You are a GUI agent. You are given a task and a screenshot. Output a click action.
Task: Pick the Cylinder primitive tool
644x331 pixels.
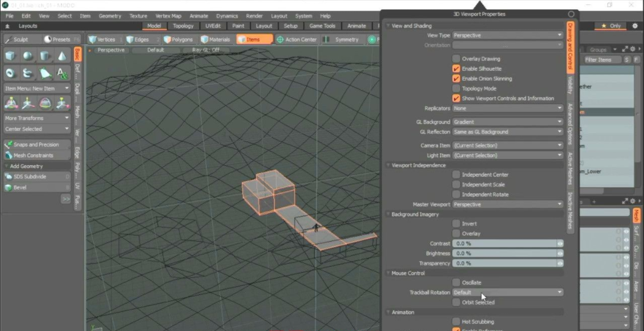click(45, 56)
